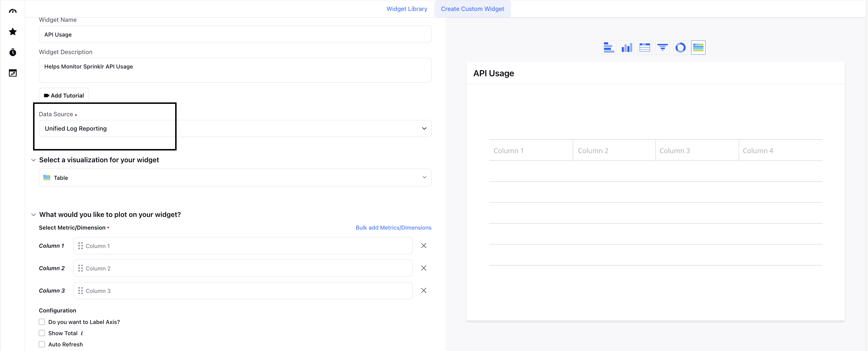868x351 pixels.
Task: Click the Select Metric/Dimension label
Action: coord(72,228)
